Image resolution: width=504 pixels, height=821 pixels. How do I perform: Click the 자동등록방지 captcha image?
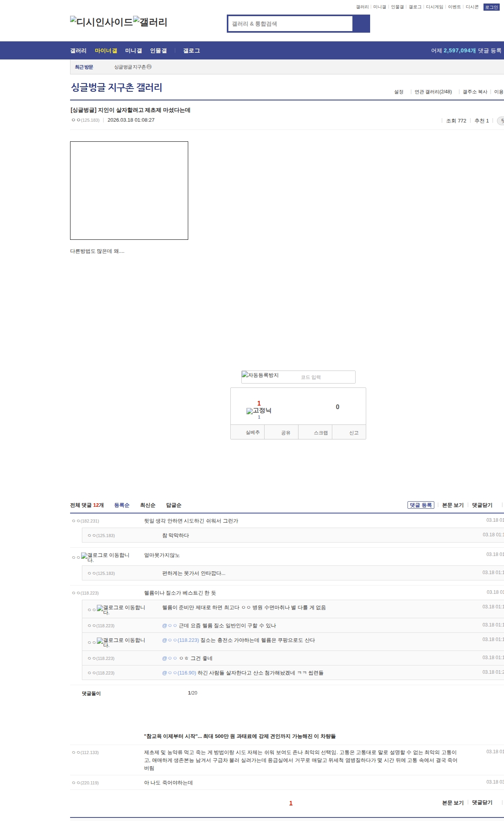tap(260, 375)
